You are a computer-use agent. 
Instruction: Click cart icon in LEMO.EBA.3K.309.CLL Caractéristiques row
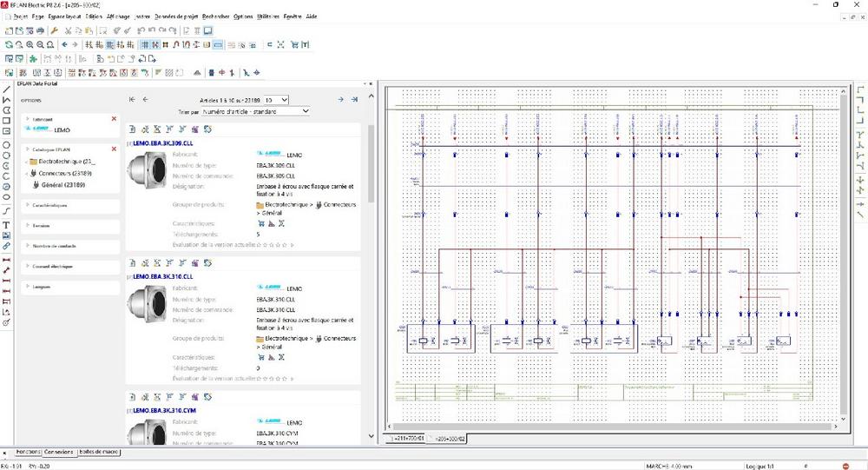click(x=260, y=223)
